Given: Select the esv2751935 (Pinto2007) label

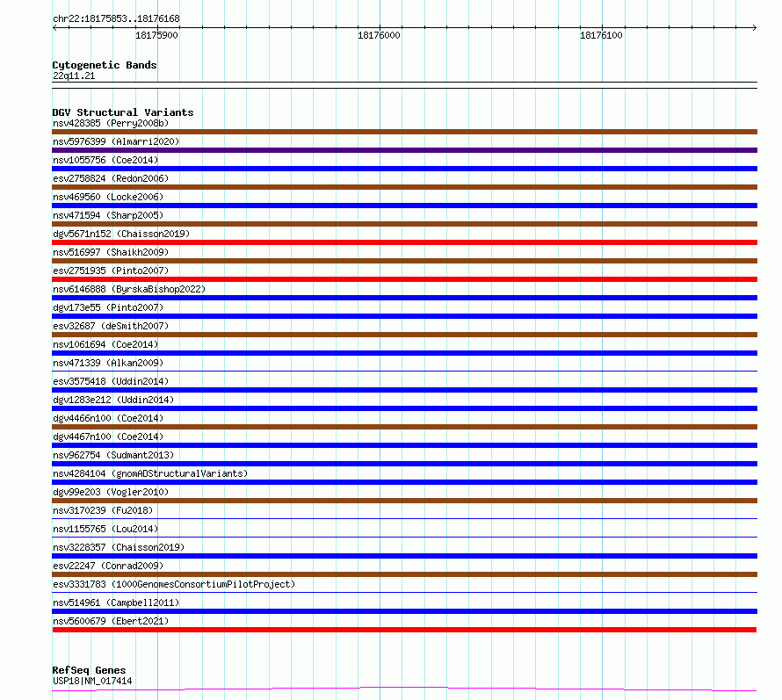Looking at the screenshot, I should click(111, 271).
